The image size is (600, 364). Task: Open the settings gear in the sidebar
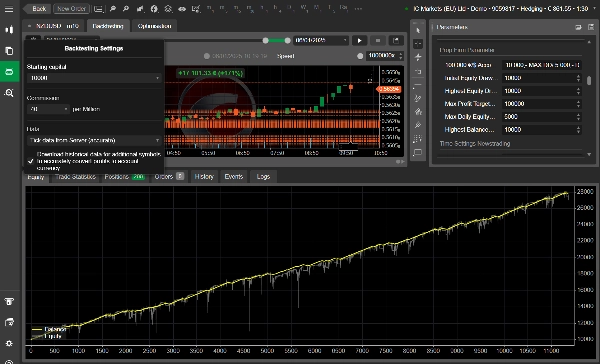click(x=9, y=343)
